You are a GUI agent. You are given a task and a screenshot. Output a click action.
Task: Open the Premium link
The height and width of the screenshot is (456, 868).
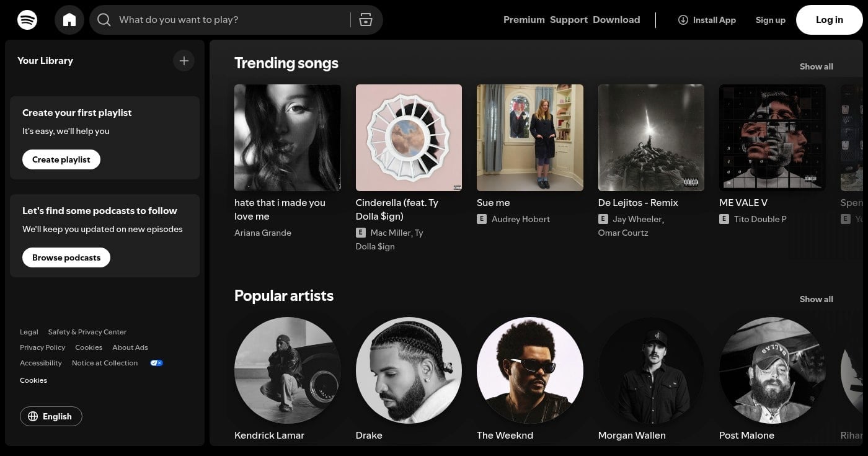click(x=524, y=20)
